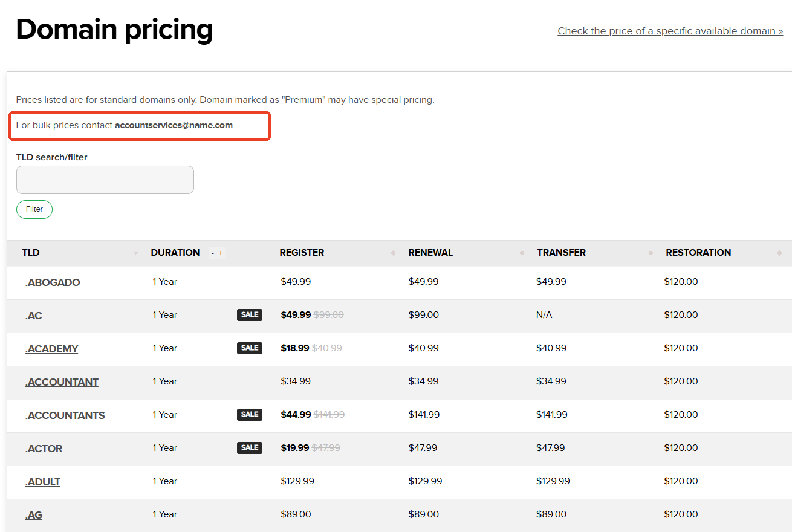
Task: Click the Register column sort arrows
Action: [393, 253]
